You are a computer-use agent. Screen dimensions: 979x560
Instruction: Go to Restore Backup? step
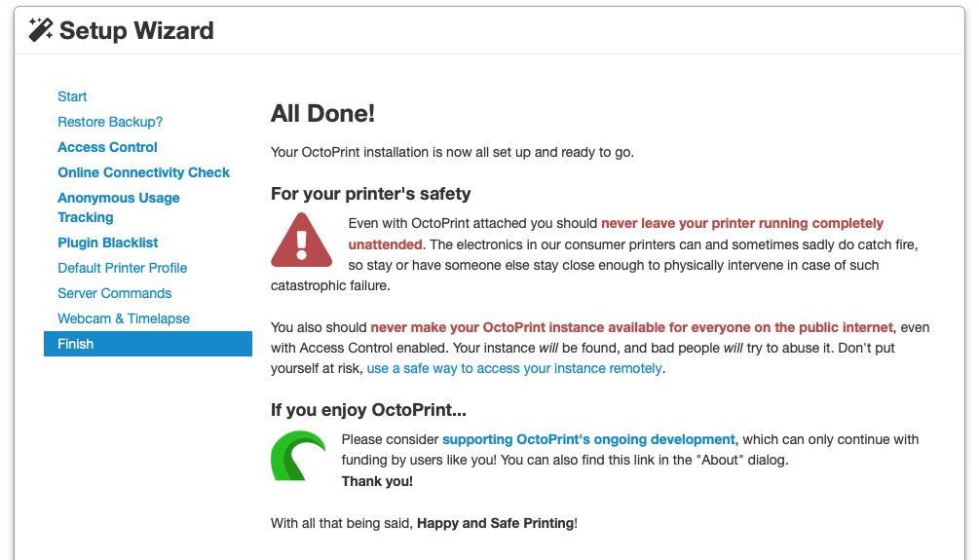pos(110,122)
